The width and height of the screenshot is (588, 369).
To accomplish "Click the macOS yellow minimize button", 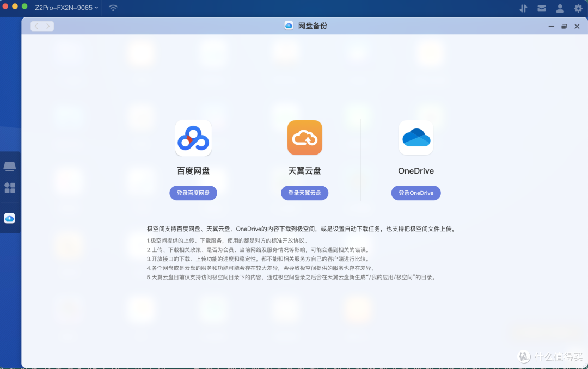I will coord(15,7).
